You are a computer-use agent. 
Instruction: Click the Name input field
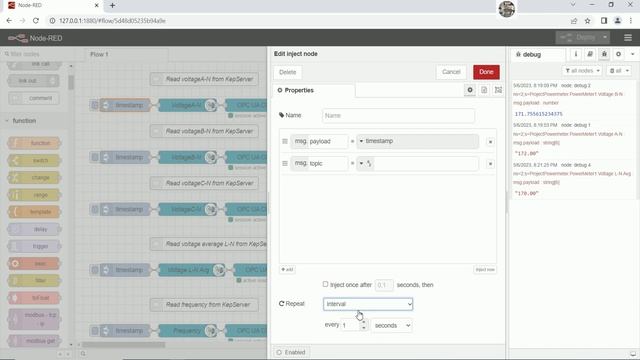398,116
